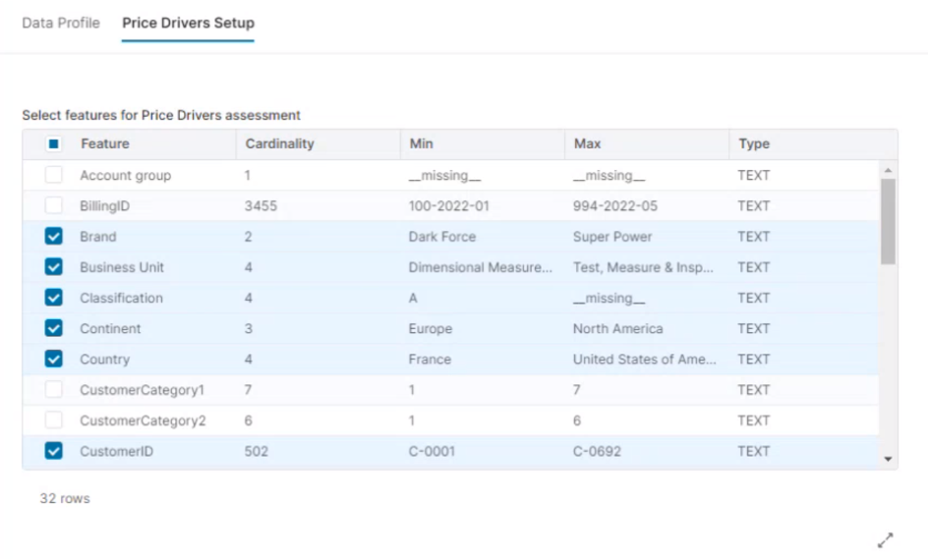Screen dimensions: 928x560
Task: Open the Price Drivers Setup tab
Action: point(188,23)
